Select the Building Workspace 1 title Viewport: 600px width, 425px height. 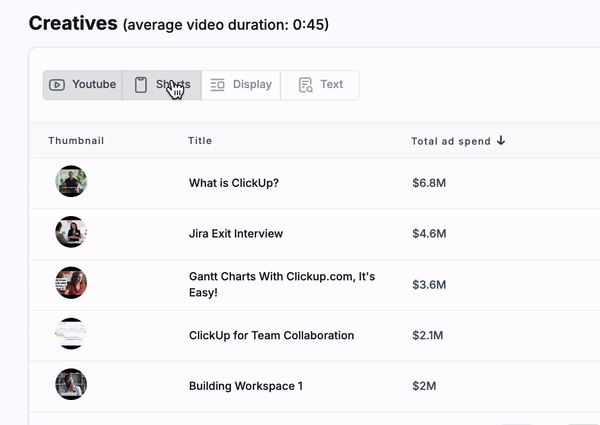pos(246,386)
